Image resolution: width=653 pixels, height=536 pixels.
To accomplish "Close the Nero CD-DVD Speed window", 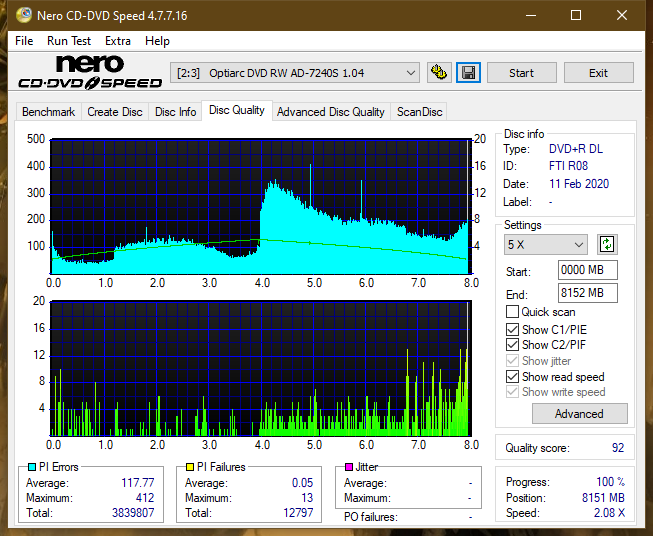I will pyautogui.click(x=622, y=15).
